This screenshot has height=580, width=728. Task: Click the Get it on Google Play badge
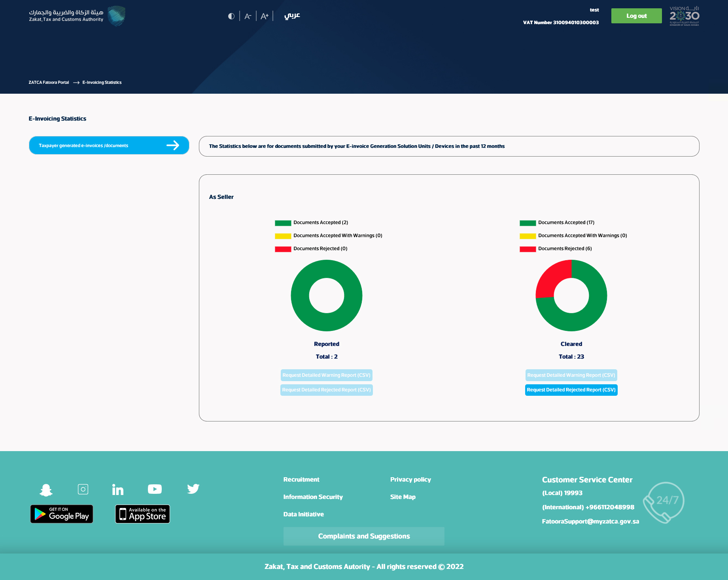[x=61, y=514]
